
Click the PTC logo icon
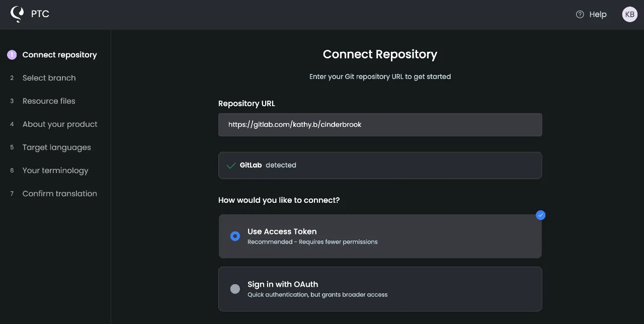click(x=17, y=14)
